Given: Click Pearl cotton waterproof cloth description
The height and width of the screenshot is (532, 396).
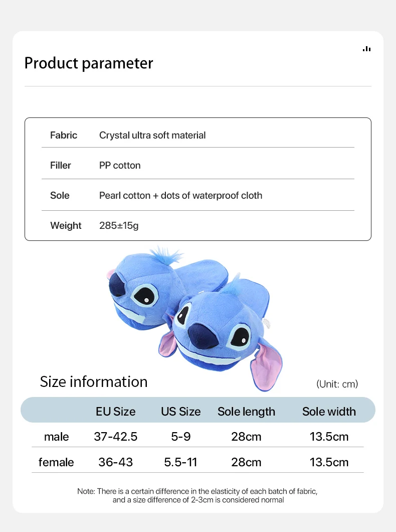Looking at the screenshot, I should click(180, 195).
